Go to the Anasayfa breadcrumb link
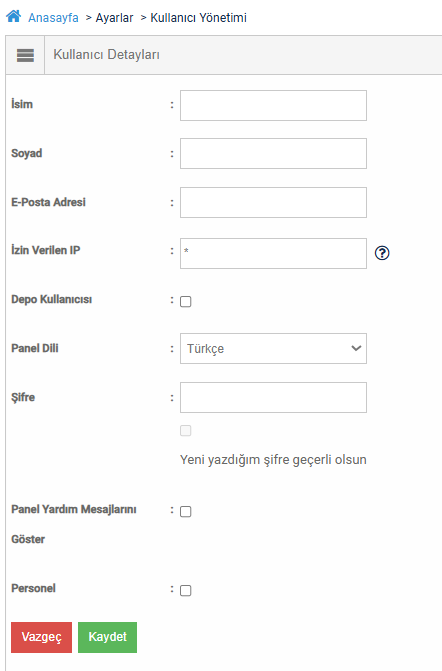This screenshot has height=671, width=442. tap(53, 18)
